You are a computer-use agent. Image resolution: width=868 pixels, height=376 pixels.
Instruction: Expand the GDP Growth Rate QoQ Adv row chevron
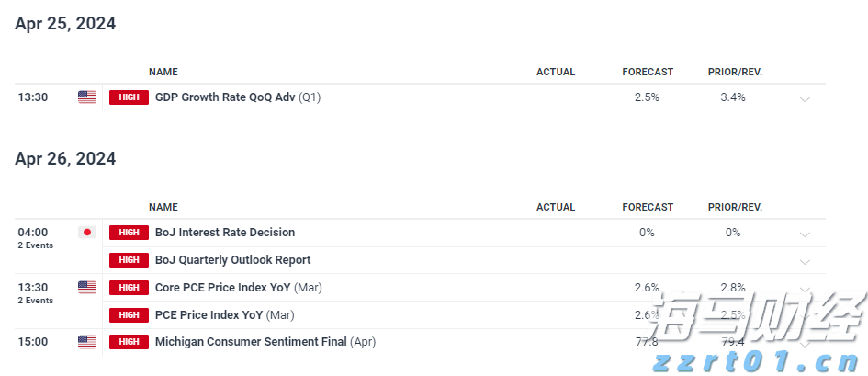[x=805, y=98]
